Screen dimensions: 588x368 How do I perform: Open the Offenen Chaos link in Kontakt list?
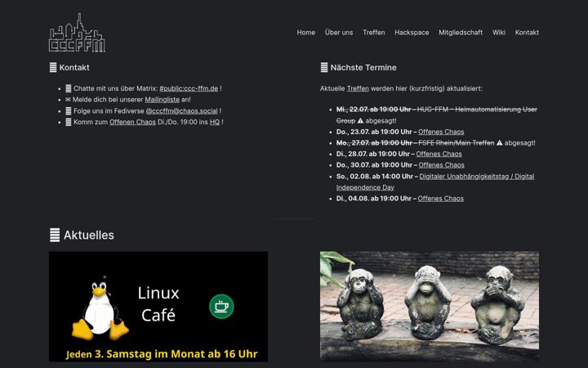[132, 122]
